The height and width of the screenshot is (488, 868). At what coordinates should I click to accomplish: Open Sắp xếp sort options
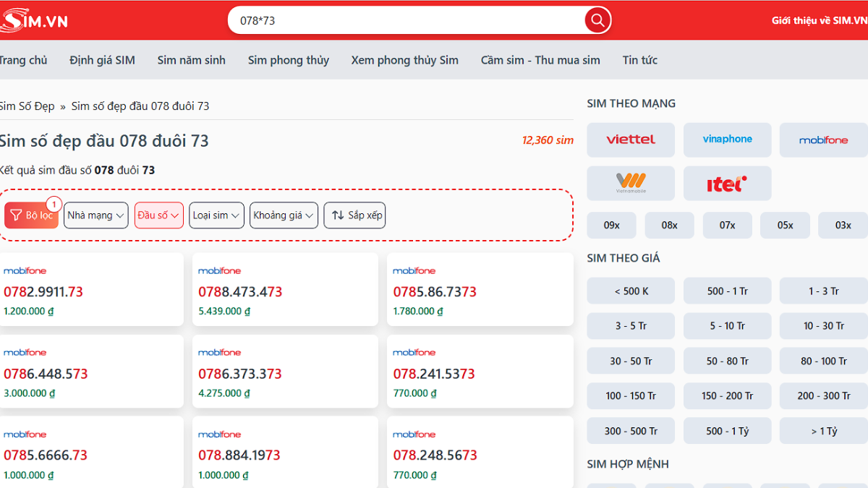coord(354,215)
